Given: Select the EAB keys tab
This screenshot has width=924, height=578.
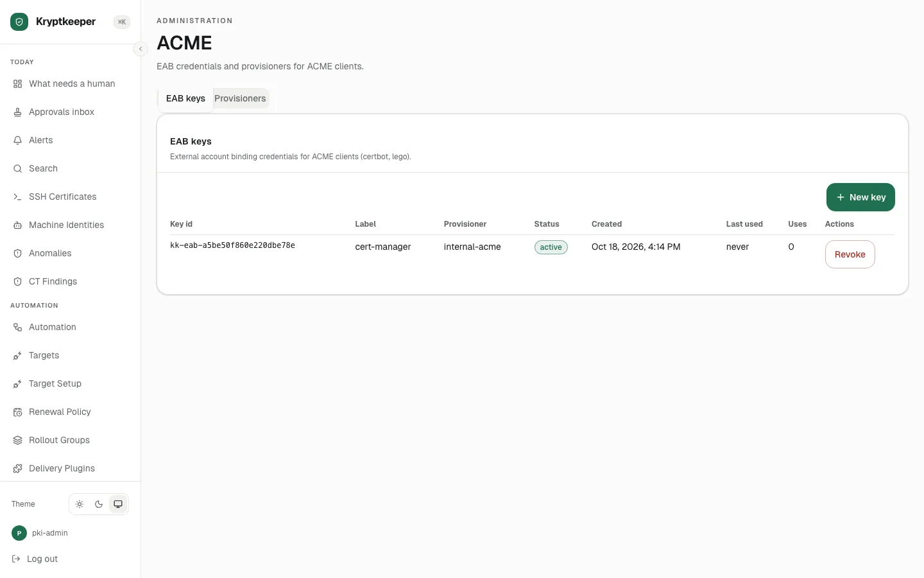Looking at the screenshot, I should [x=185, y=99].
